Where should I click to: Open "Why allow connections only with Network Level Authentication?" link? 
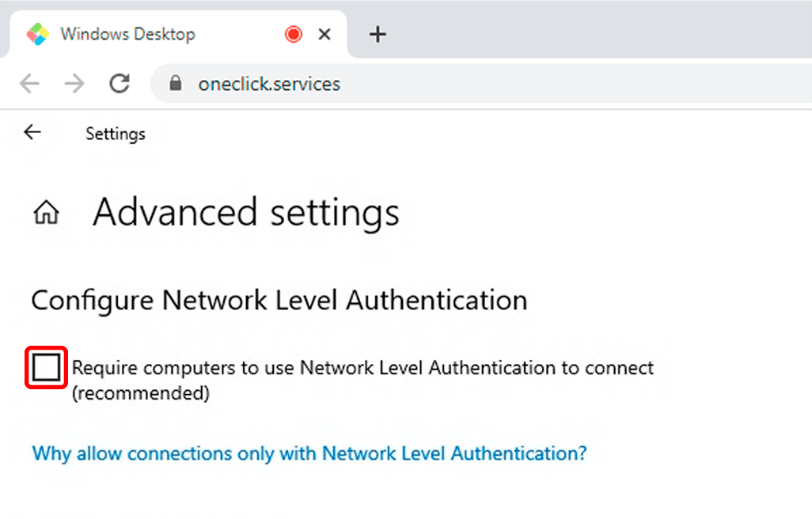pos(309,453)
